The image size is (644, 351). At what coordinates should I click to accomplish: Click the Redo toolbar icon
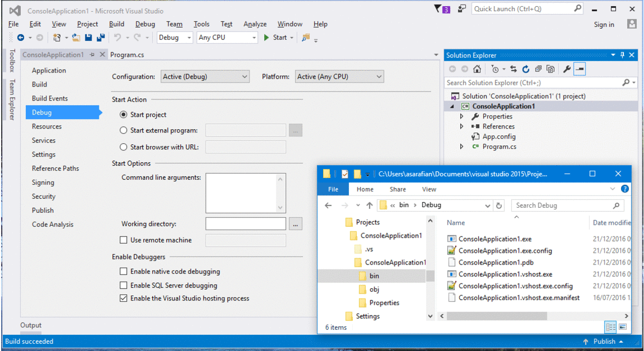138,38
